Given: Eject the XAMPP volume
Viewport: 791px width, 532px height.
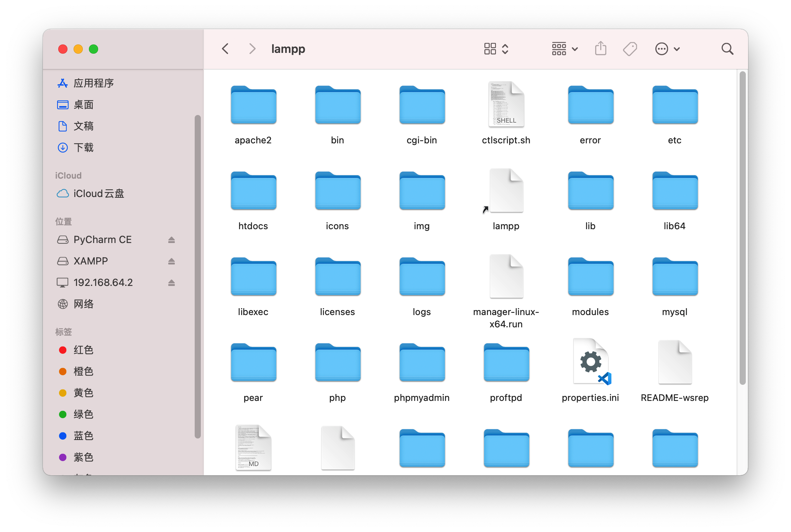Looking at the screenshot, I should (171, 261).
